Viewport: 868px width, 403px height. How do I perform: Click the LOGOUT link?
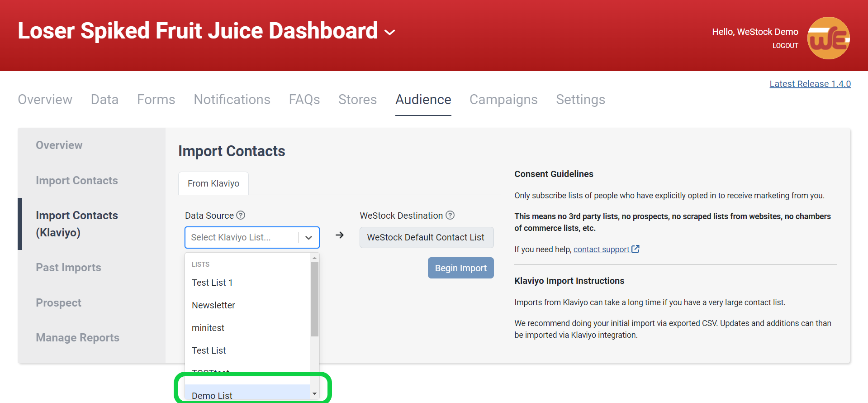coord(785,45)
